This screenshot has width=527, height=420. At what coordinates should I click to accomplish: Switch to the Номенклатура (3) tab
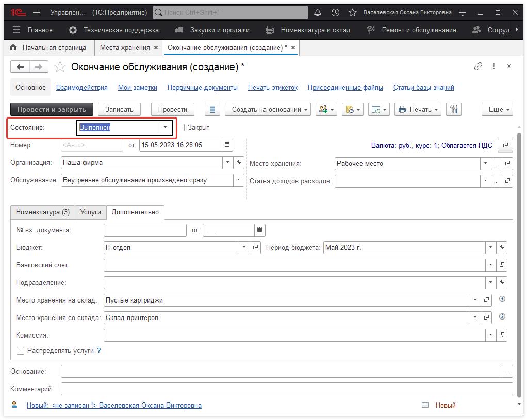coord(43,212)
